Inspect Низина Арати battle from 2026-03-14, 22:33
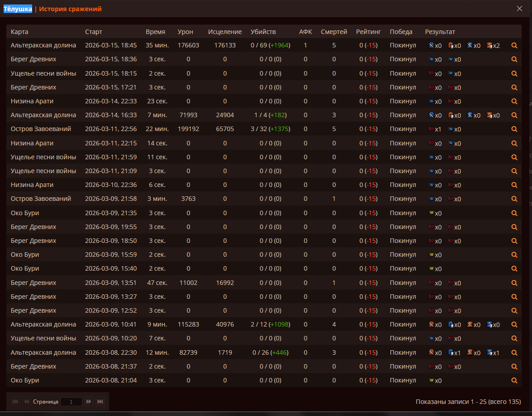Screen dimensions: 532x416 tap(514, 101)
